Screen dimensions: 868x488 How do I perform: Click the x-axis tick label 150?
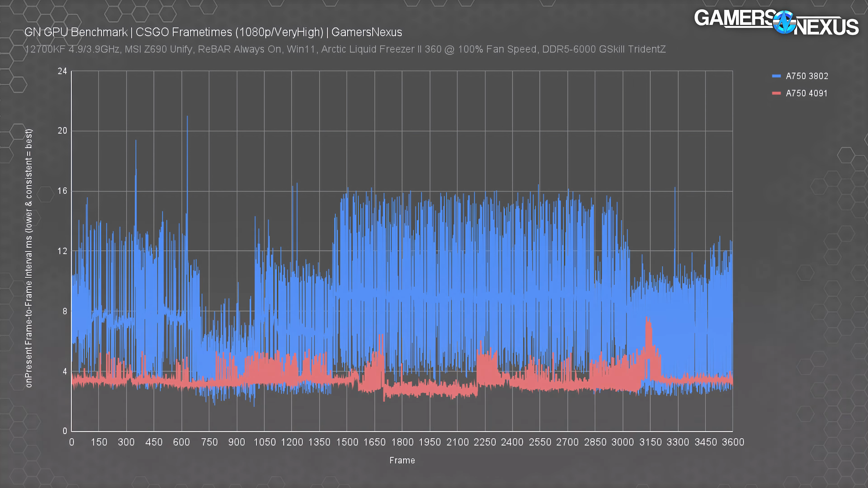[x=99, y=442]
